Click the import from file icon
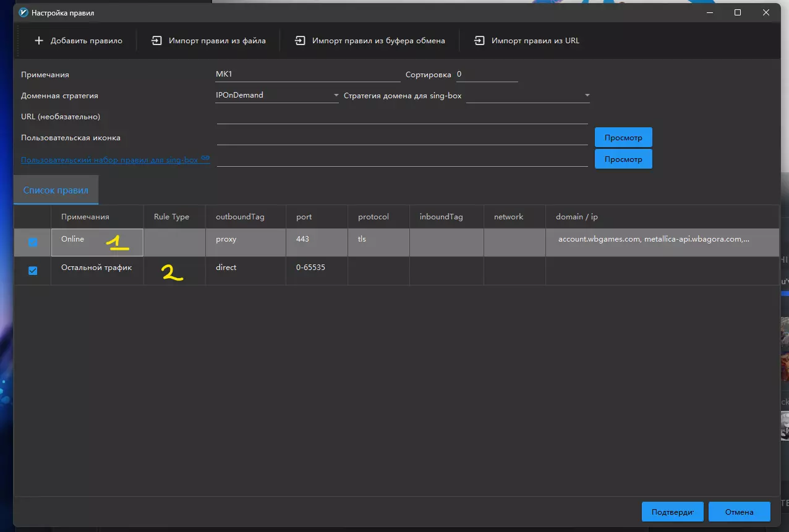This screenshot has width=789, height=532. pyautogui.click(x=156, y=41)
